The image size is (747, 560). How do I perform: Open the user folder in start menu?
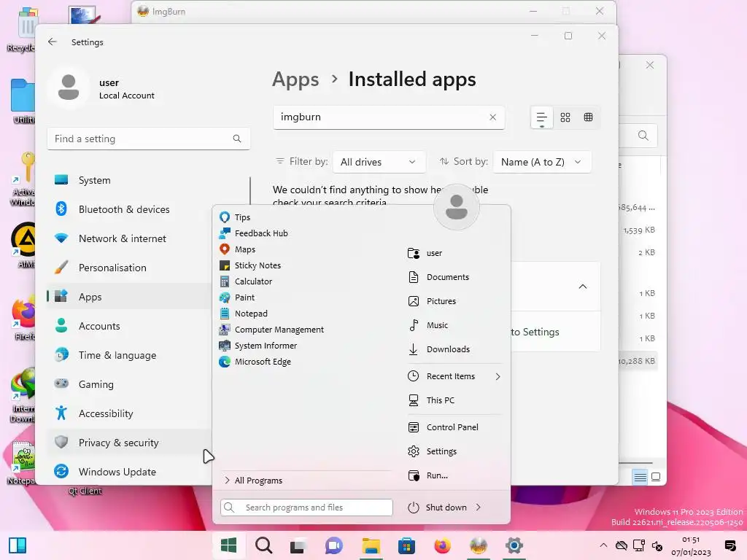[425, 253]
